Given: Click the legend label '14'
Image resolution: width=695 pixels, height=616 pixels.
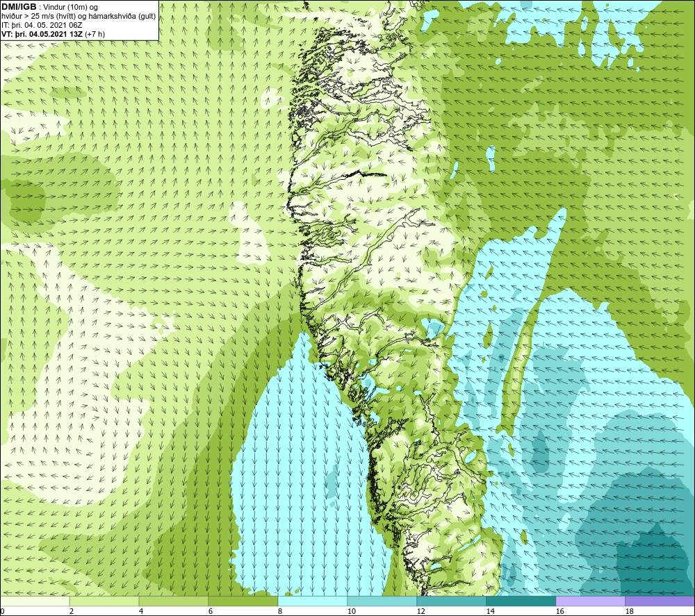Looking at the screenshot, I should coord(490,612).
